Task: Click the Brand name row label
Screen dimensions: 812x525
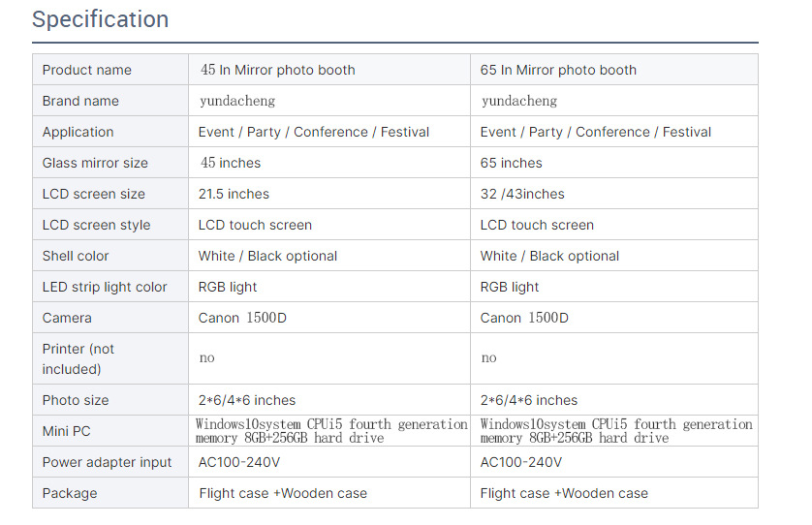Action: [x=80, y=101]
